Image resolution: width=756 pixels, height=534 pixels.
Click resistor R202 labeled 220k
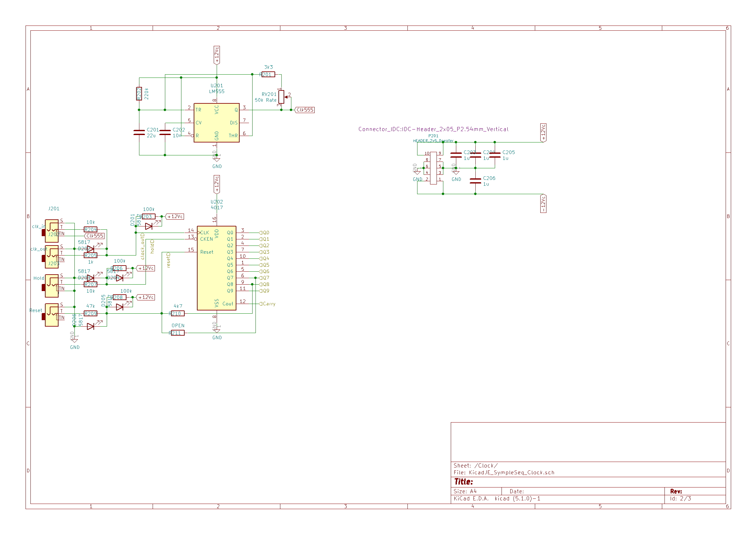pos(139,93)
